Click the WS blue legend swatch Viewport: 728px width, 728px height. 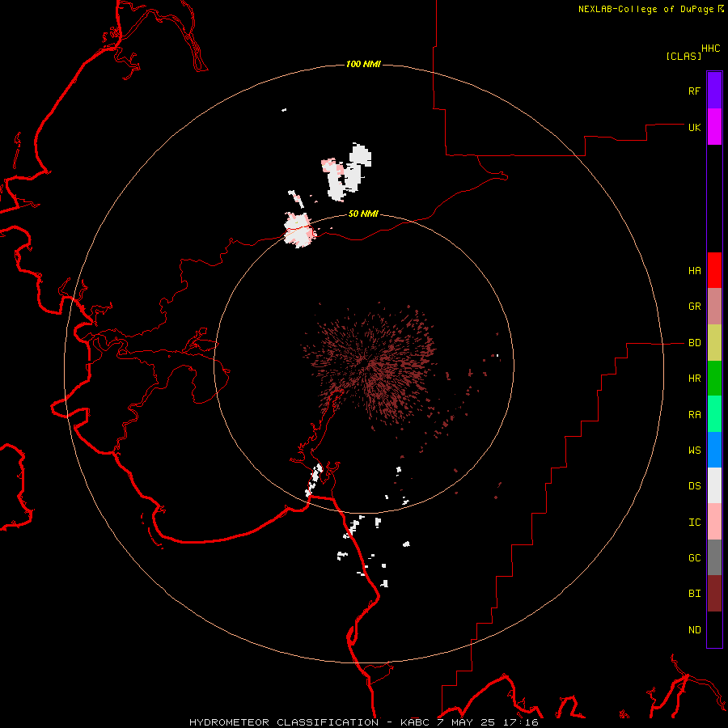point(714,450)
